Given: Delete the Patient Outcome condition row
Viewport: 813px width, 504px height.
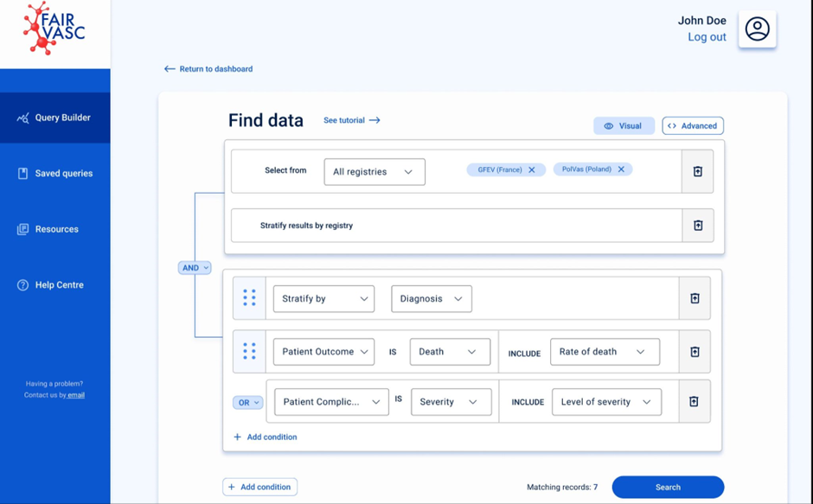Looking at the screenshot, I should (695, 352).
